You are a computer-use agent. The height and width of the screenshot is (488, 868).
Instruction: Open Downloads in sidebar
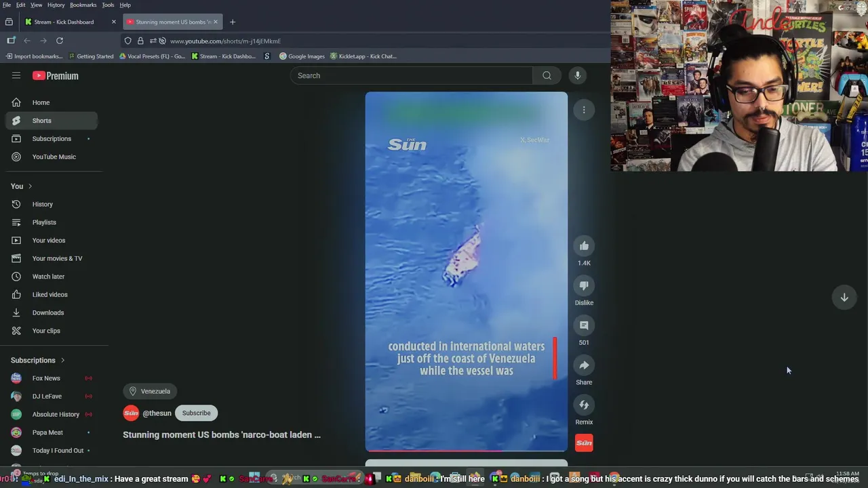click(52, 312)
